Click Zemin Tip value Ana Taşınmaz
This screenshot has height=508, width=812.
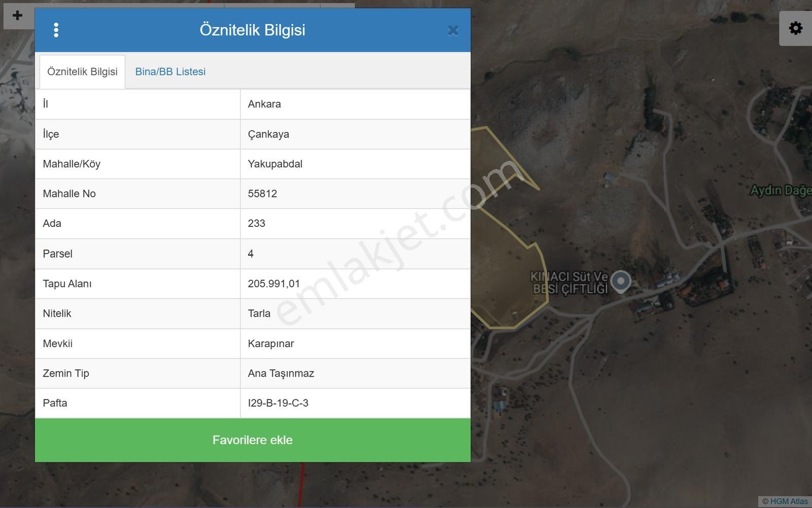(x=281, y=374)
